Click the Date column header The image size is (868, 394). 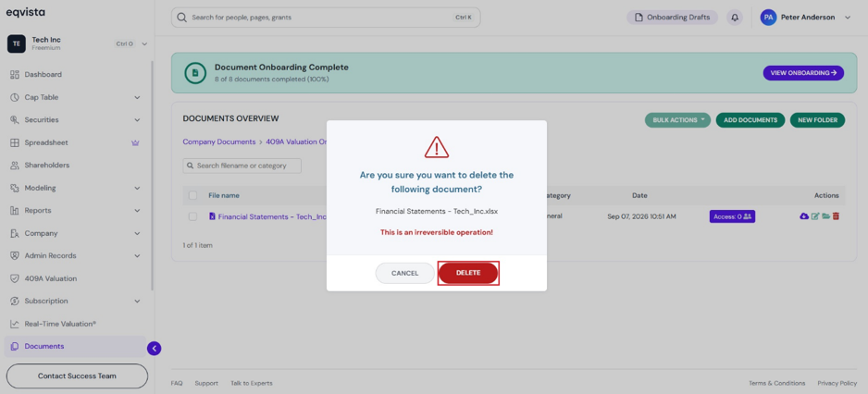pos(640,195)
